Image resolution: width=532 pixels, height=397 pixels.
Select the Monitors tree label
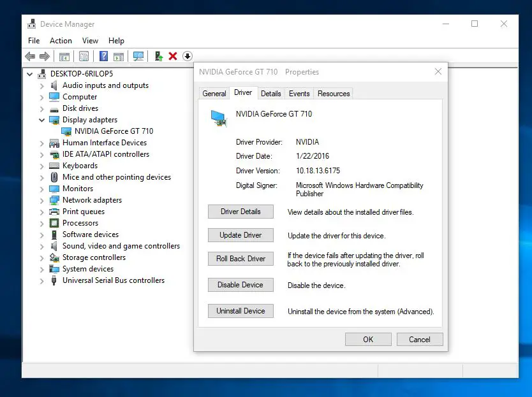click(x=78, y=189)
